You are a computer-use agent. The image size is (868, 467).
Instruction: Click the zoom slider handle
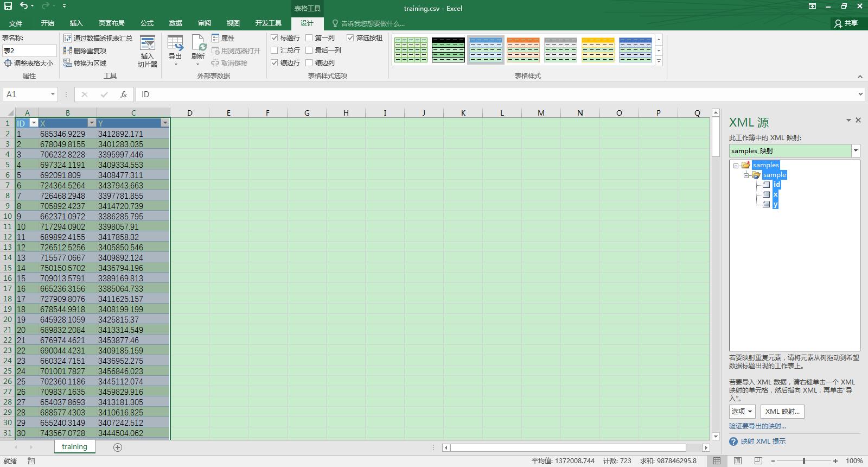(x=803, y=461)
